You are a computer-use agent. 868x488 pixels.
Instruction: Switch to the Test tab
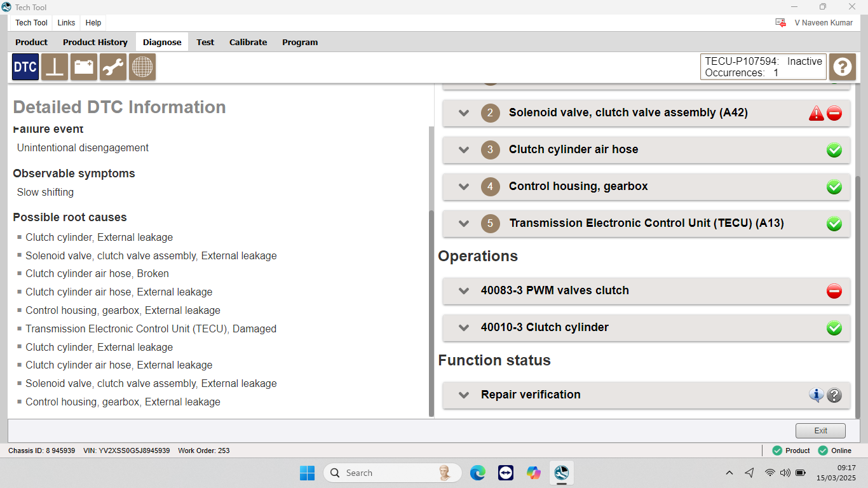[205, 42]
